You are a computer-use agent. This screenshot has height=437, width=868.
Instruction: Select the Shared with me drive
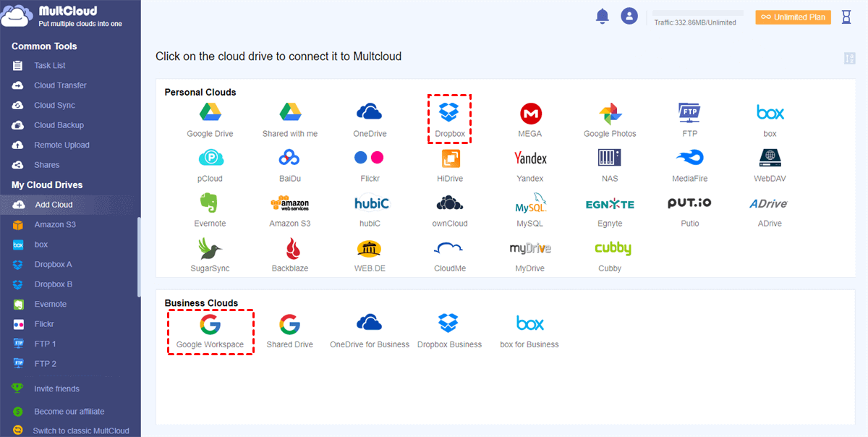tap(290, 119)
